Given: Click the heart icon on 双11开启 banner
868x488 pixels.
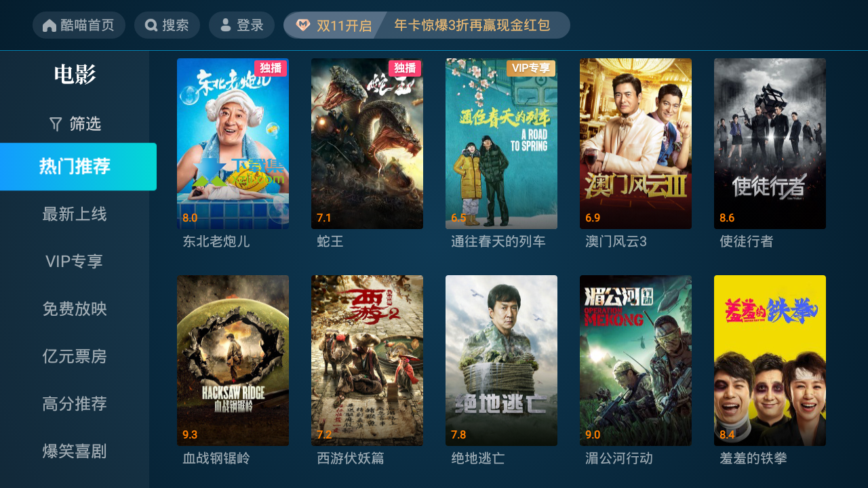Looking at the screenshot, I should [302, 26].
